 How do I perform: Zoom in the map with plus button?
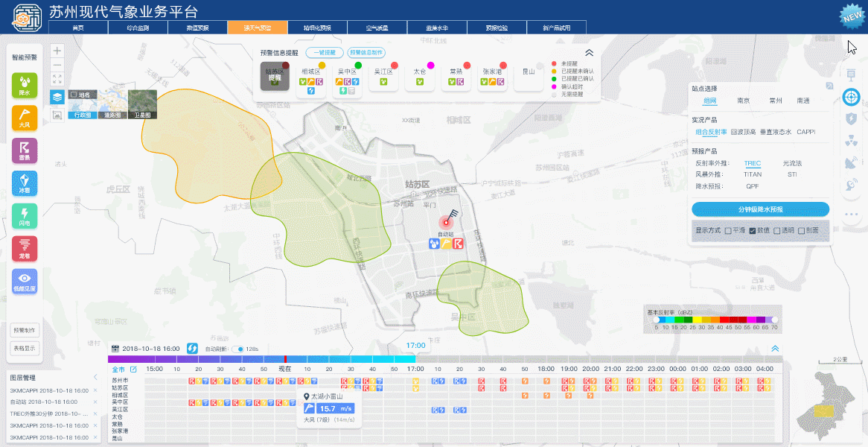pyautogui.click(x=57, y=51)
